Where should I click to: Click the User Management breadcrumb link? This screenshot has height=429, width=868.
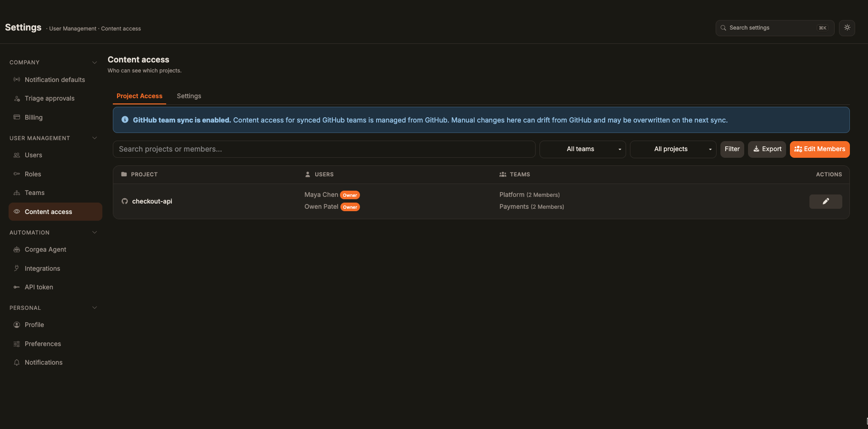click(72, 29)
